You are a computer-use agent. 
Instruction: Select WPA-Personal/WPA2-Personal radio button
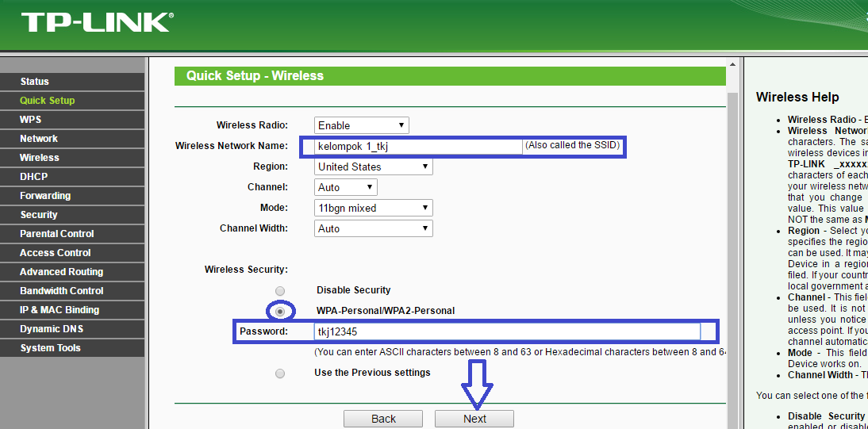[x=280, y=312]
